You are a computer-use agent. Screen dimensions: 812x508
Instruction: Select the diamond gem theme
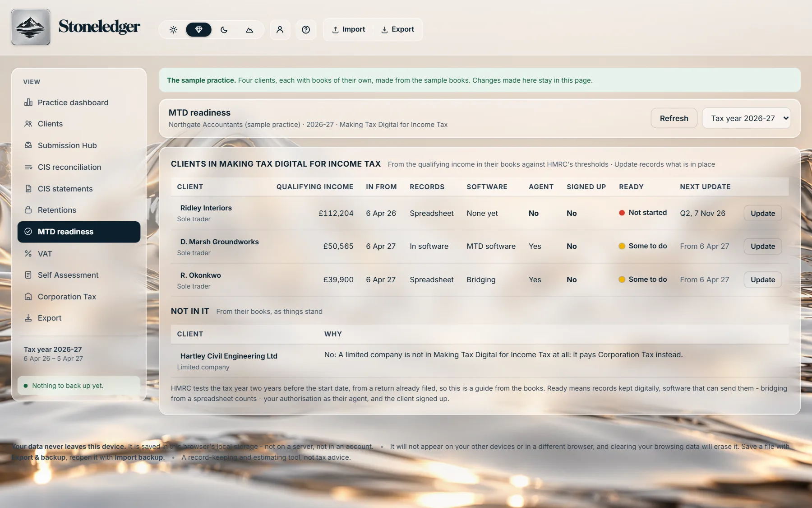coord(198,30)
